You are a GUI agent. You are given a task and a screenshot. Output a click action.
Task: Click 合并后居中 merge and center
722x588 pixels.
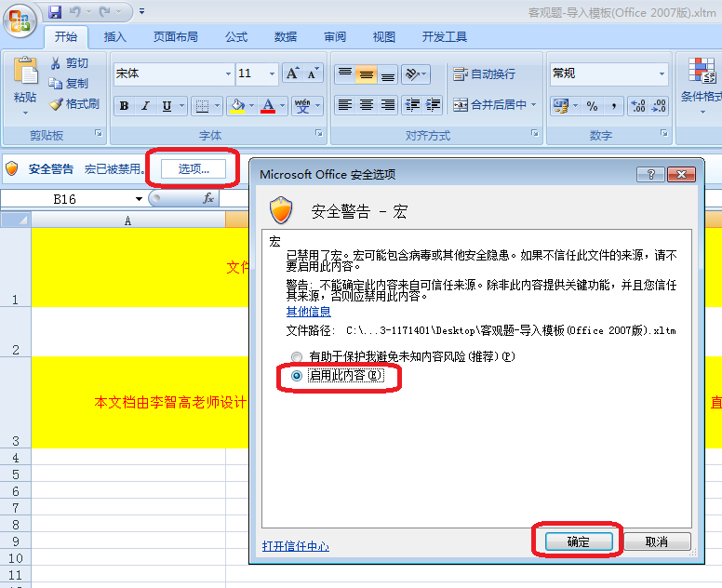pos(490,105)
